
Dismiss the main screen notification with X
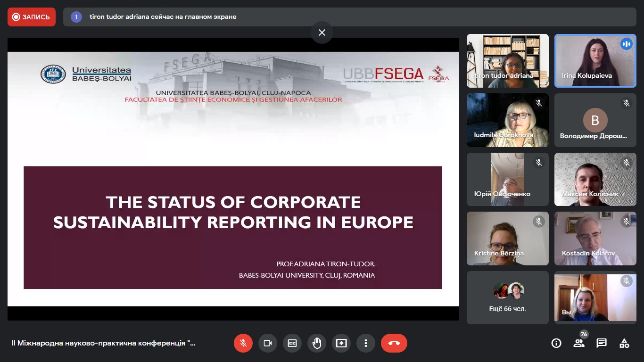(322, 33)
